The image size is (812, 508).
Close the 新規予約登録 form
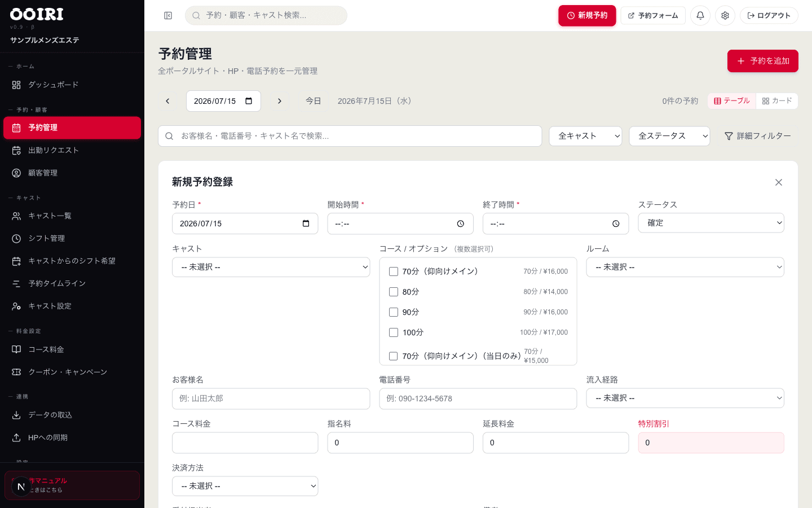coord(779,182)
